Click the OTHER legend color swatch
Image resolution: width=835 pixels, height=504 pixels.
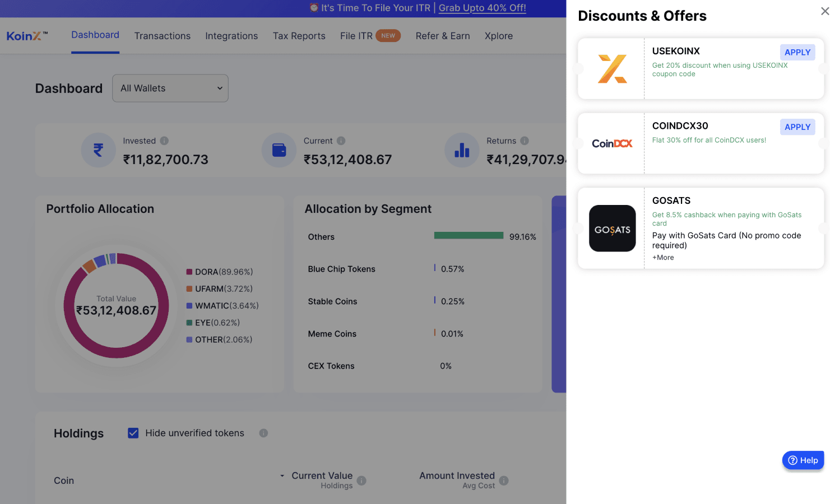click(x=189, y=339)
